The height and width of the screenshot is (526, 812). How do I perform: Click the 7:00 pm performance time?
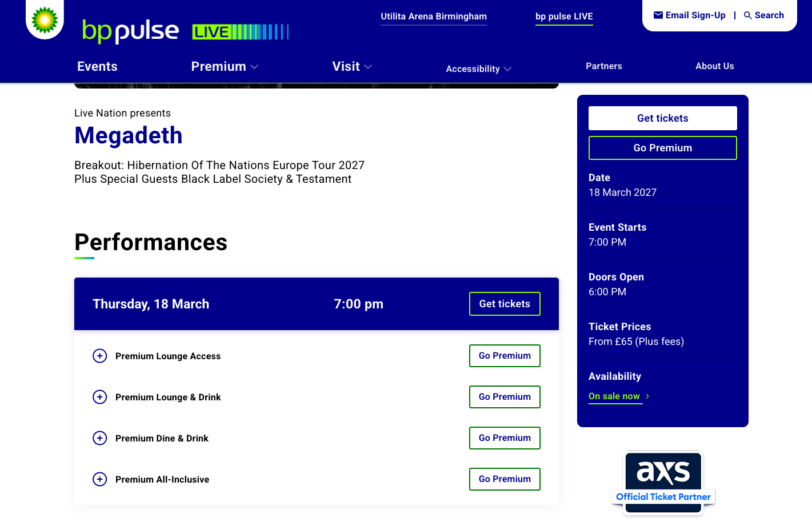click(359, 304)
